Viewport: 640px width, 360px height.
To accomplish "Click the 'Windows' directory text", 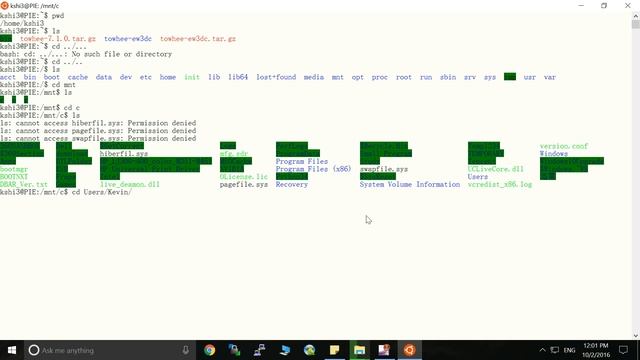I will coord(554,153).
